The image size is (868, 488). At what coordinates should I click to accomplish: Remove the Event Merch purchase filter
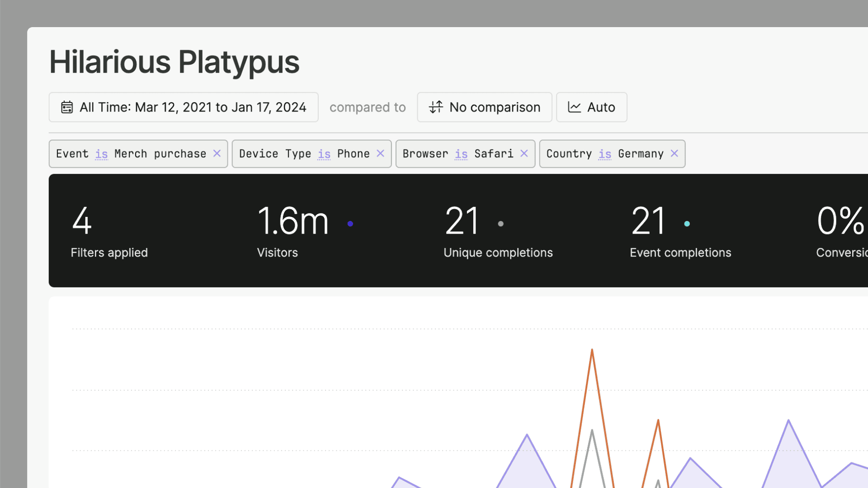coord(217,154)
